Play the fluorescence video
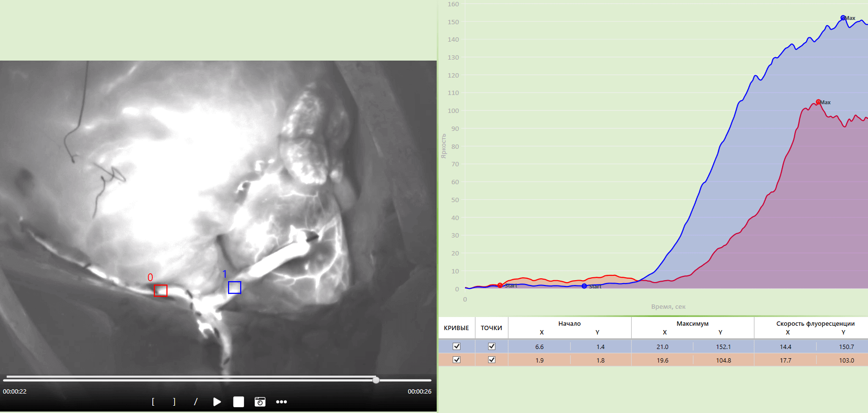 point(217,402)
